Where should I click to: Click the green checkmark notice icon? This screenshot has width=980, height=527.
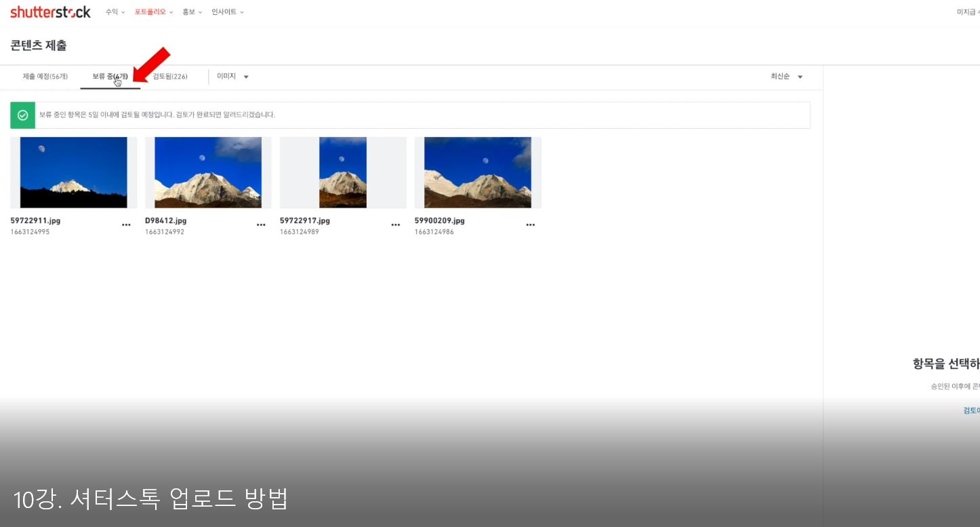point(22,115)
